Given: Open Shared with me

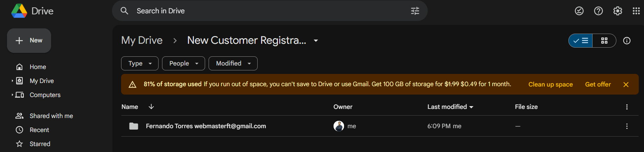Looking at the screenshot, I should (x=51, y=116).
